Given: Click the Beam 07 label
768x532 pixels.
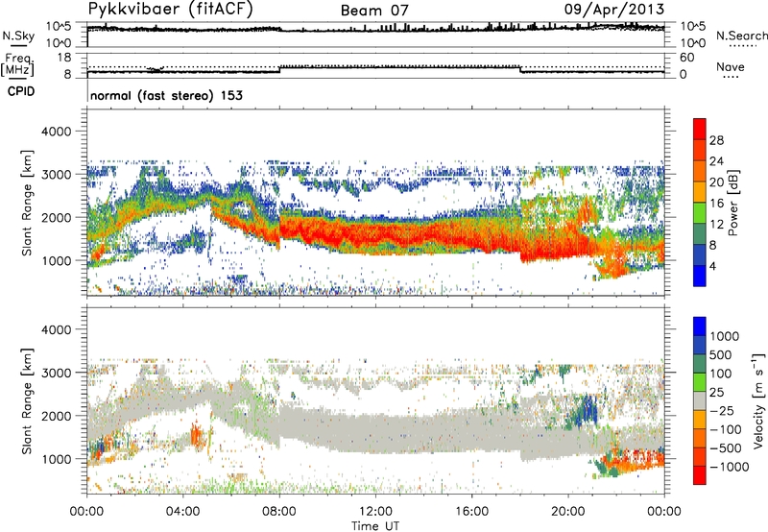Looking at the screenshot, I should (x=374, y=11).
